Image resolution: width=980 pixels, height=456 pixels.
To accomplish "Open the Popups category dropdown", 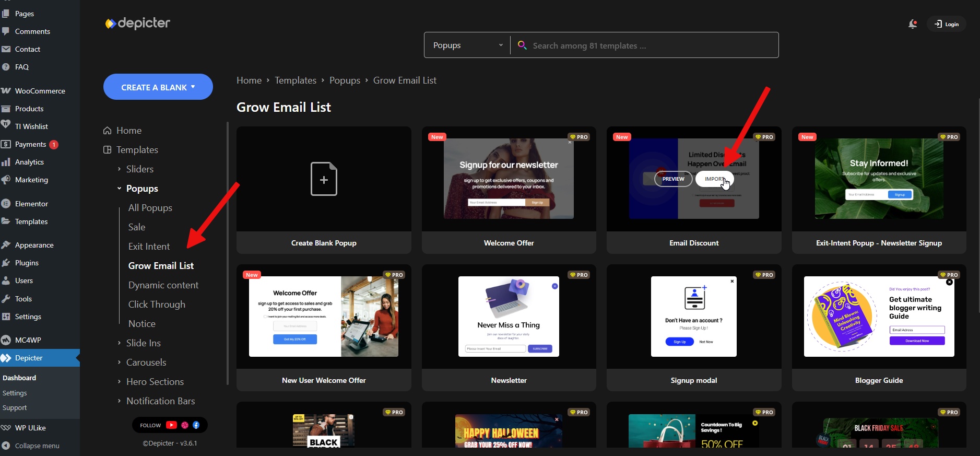I will point(467,45).
